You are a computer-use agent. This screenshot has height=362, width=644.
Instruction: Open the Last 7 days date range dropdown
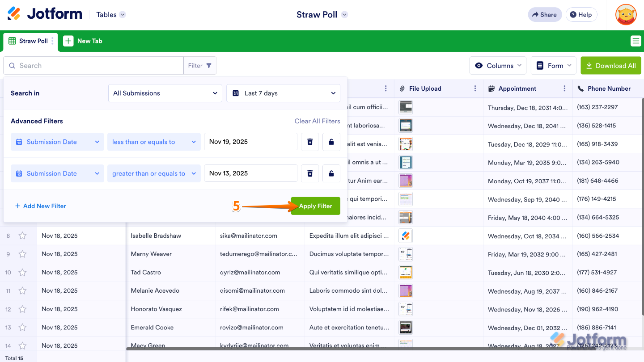pos(283,93)
